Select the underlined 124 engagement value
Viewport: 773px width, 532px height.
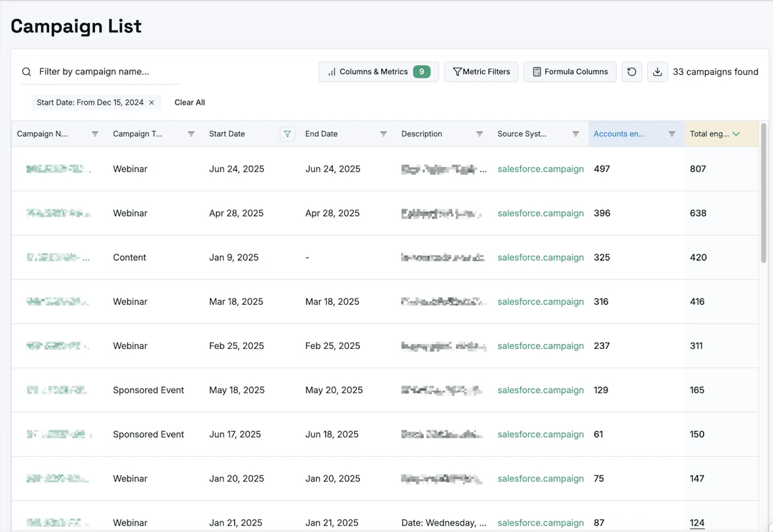tap(698, 523)
